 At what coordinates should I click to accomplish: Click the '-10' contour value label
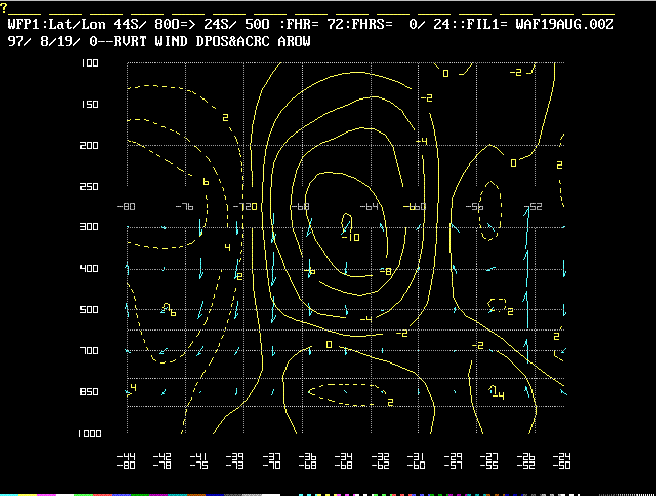click(x=351, y=238)
